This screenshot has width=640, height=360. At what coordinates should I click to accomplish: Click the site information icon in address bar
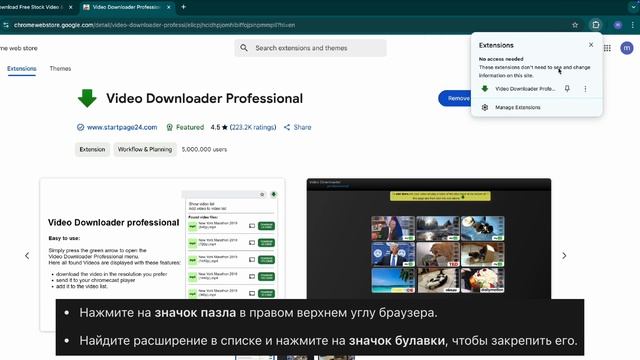(x=6, y=25)
